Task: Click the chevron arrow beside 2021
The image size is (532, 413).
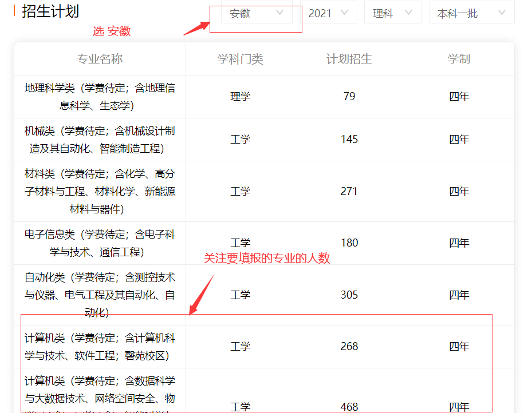Action: 344,13
